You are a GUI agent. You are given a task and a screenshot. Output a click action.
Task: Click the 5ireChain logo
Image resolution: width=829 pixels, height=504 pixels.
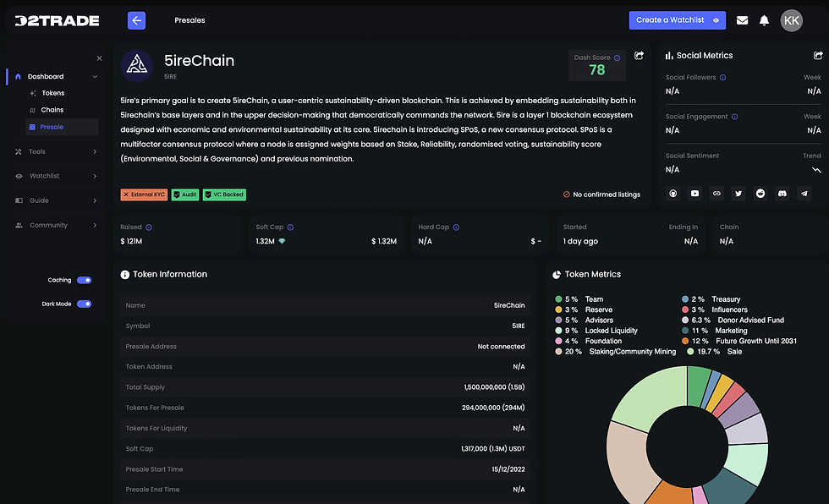point(137,65)
